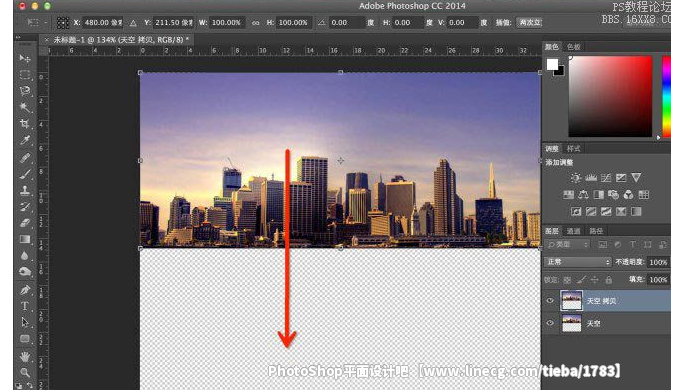676x390 pixels.
Task: Add a Brightness/Contrast adjustment
Action: pyautogui.click(x=576, y=178)
